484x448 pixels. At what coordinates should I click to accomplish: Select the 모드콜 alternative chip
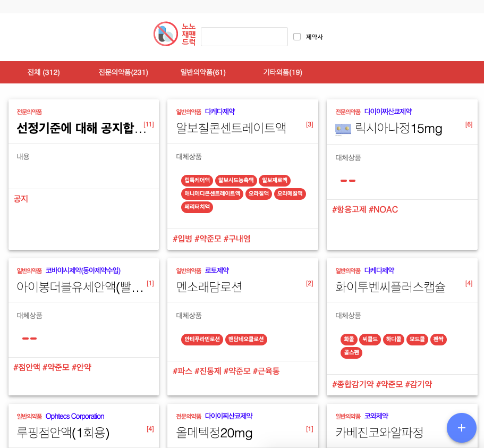[417, 339]
